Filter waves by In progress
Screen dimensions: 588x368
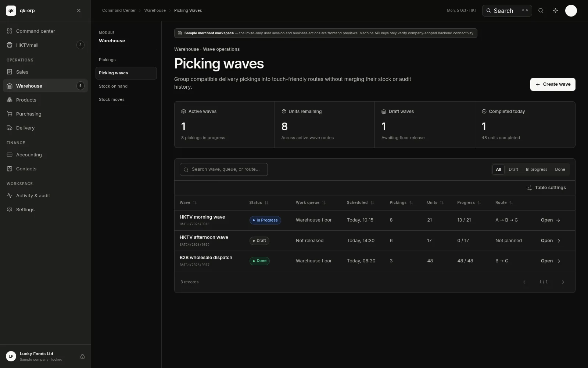tap(537, 169)
